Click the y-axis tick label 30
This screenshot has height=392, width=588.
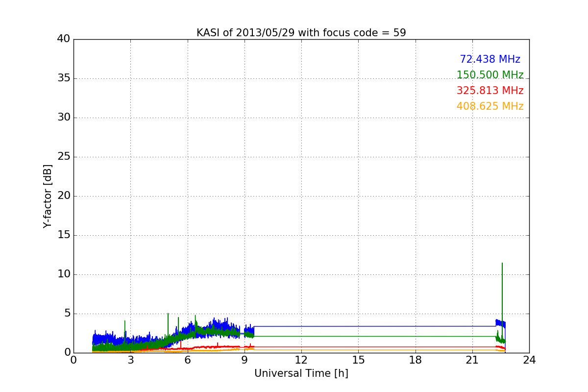(63, 118)
